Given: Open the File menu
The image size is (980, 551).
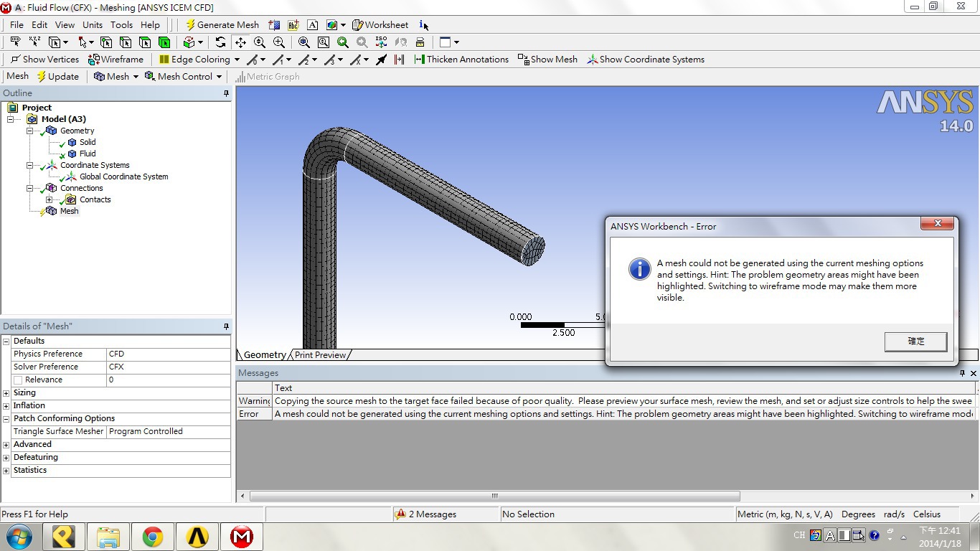Looking at the screenshot, I should (17, 25).
